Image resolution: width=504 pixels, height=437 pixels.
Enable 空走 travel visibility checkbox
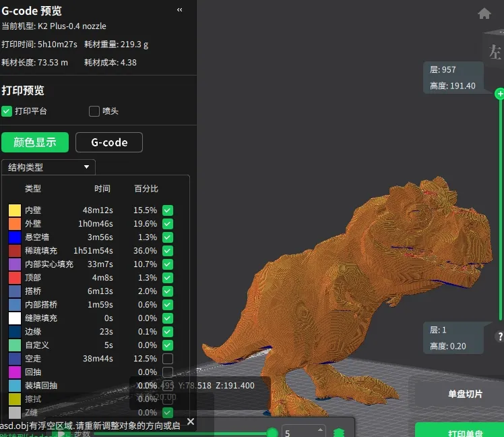coord(168,359)
